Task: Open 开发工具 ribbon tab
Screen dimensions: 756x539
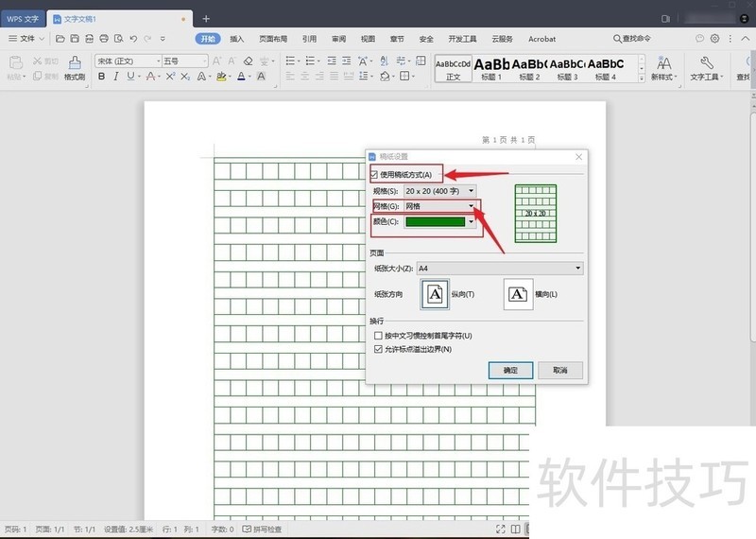Action: tap(462, 39)
